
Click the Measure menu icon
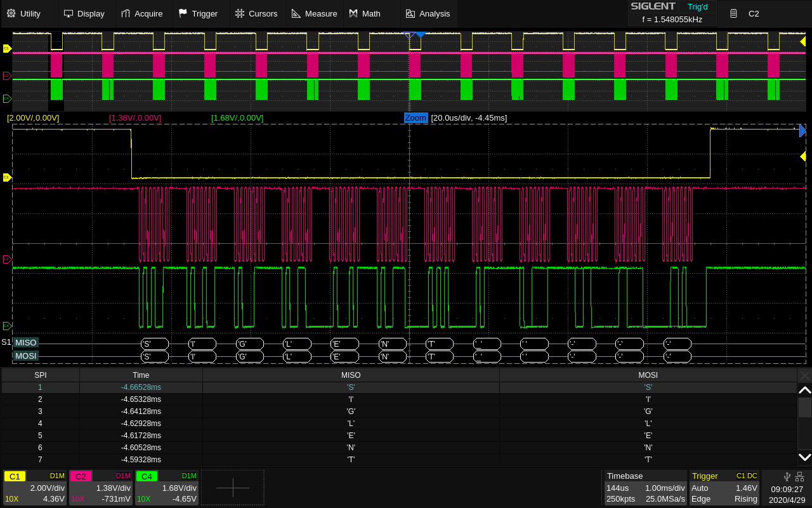pos(296,13)
